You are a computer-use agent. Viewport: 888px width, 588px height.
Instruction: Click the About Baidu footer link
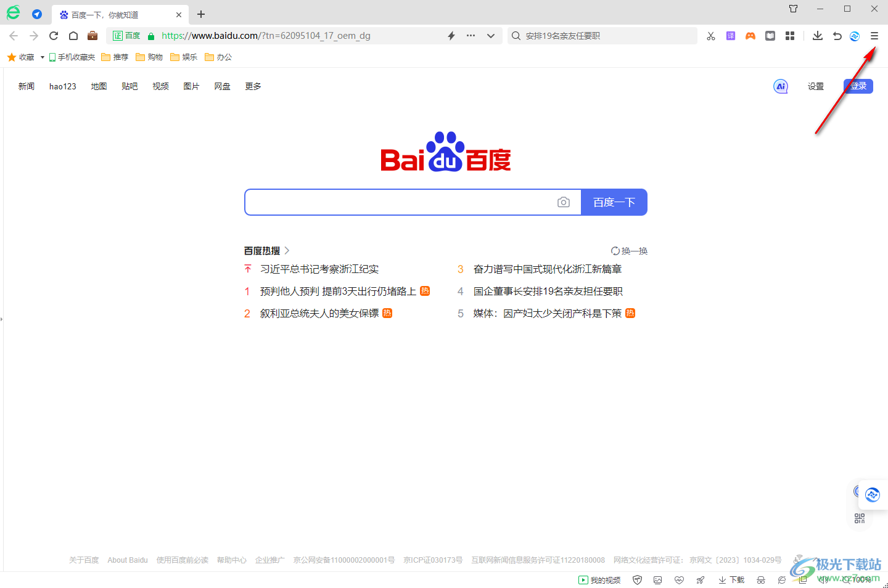[x=128, y=560]
